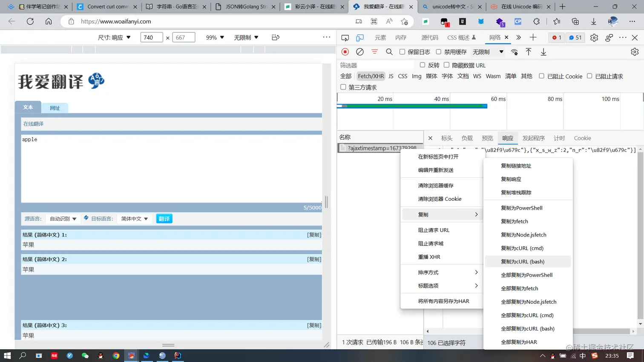The height and width of the screenshot is (362, 644).
Task: Clear the network log
Action: click(x=360, y=52)
